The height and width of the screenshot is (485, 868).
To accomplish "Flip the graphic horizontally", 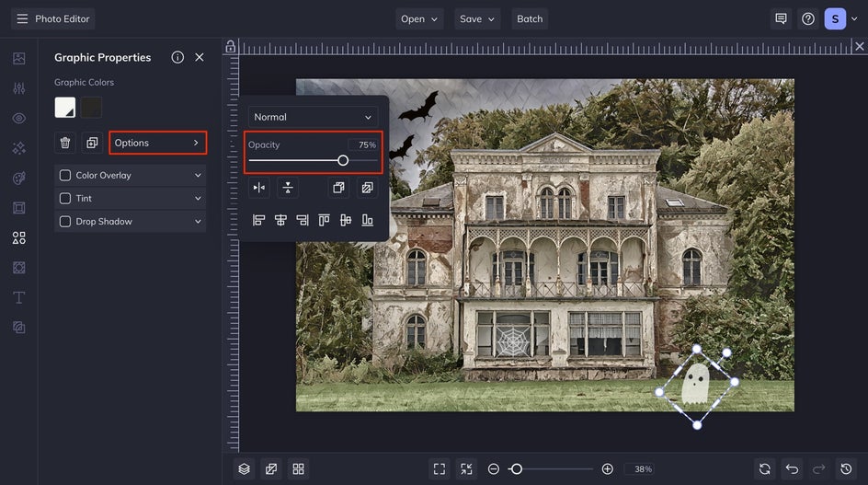I will click(259, 188).
